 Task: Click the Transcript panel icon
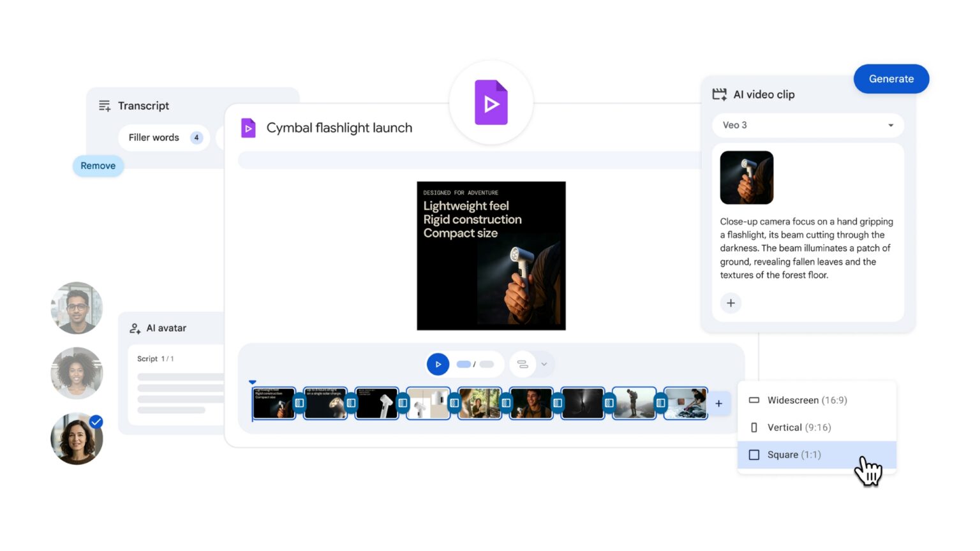click(x=104, y=106)
